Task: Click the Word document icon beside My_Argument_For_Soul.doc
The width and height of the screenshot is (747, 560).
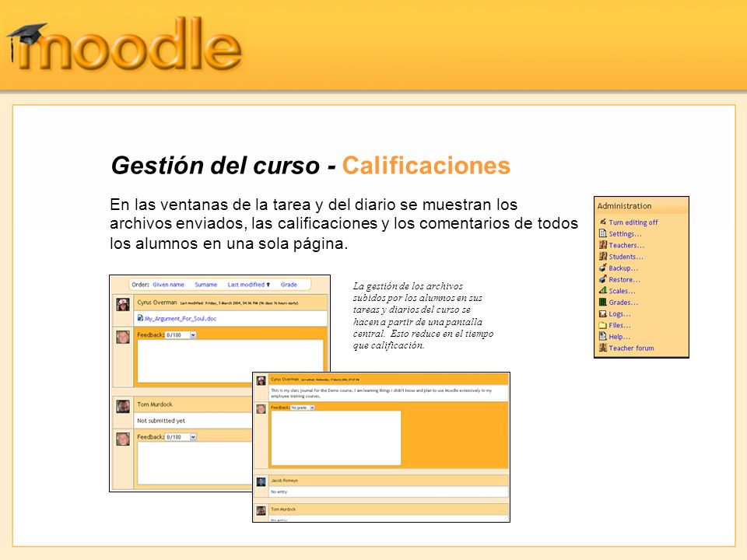Action: point(140,317)
